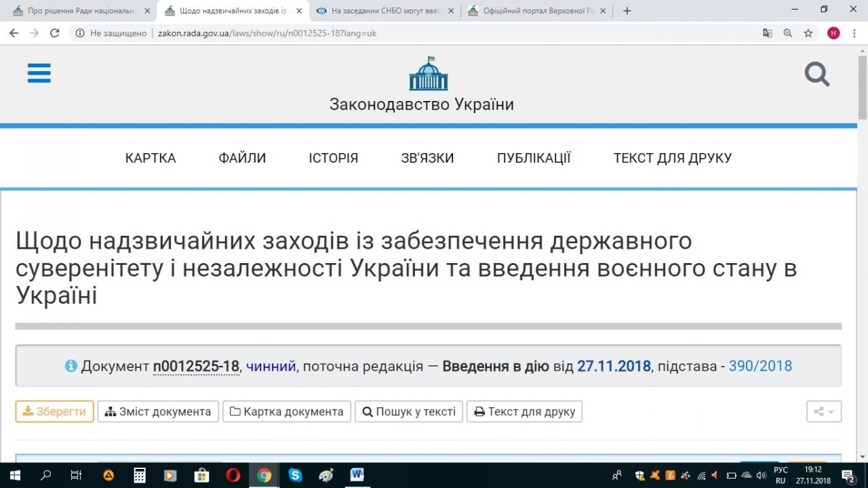
Task: Reload the page with the refresh icon
Action: [55, 33]
